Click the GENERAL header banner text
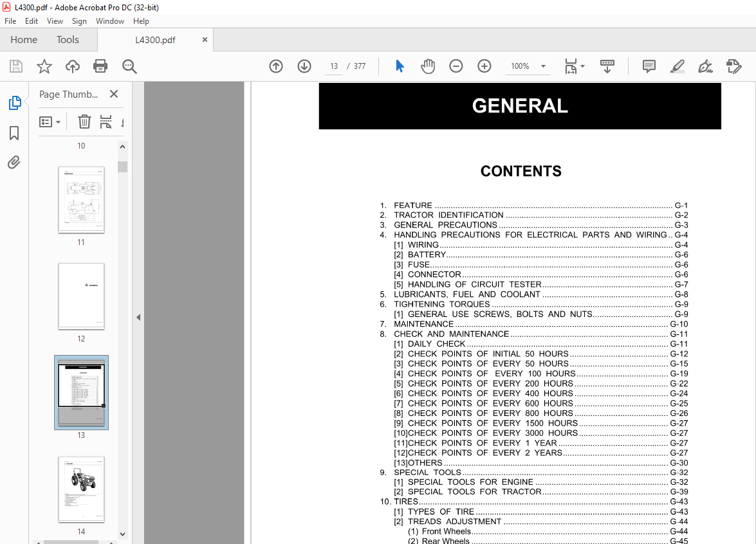Viewport: 756px width, 544px height. (x=520, y=106)
